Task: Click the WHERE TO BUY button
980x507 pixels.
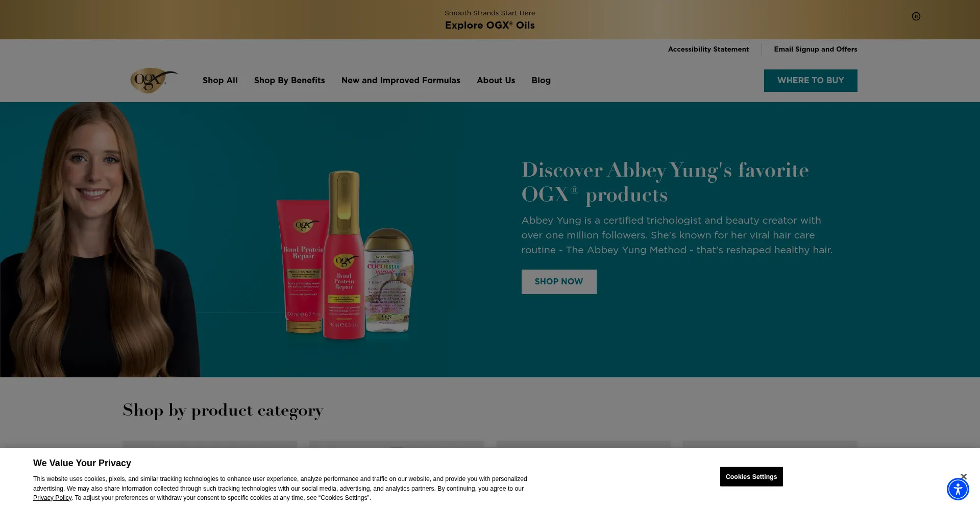Action: coord(811,81)
